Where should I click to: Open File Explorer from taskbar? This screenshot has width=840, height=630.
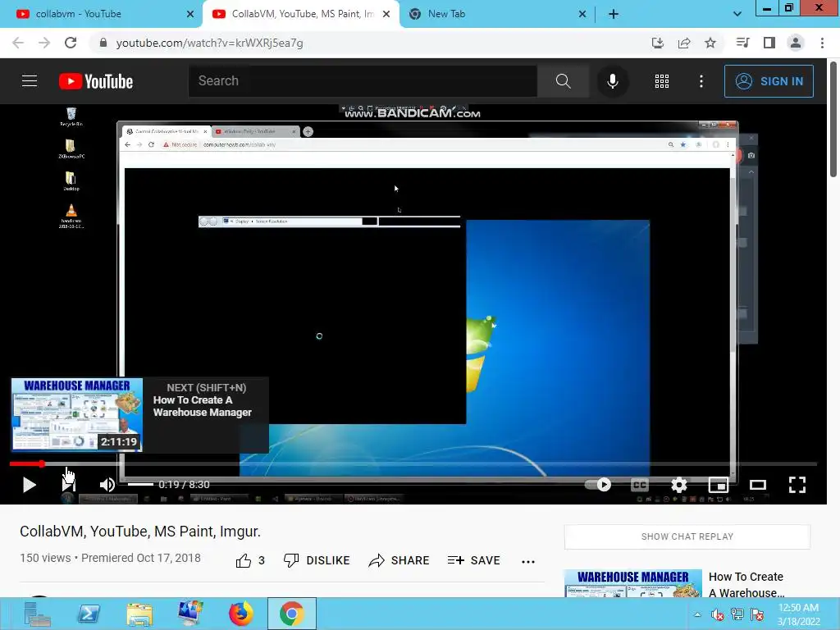coord(139,614)
